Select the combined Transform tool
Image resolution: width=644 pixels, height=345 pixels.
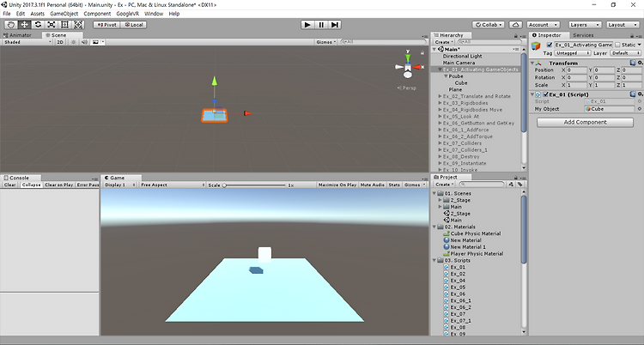click(x=78, y=25)
